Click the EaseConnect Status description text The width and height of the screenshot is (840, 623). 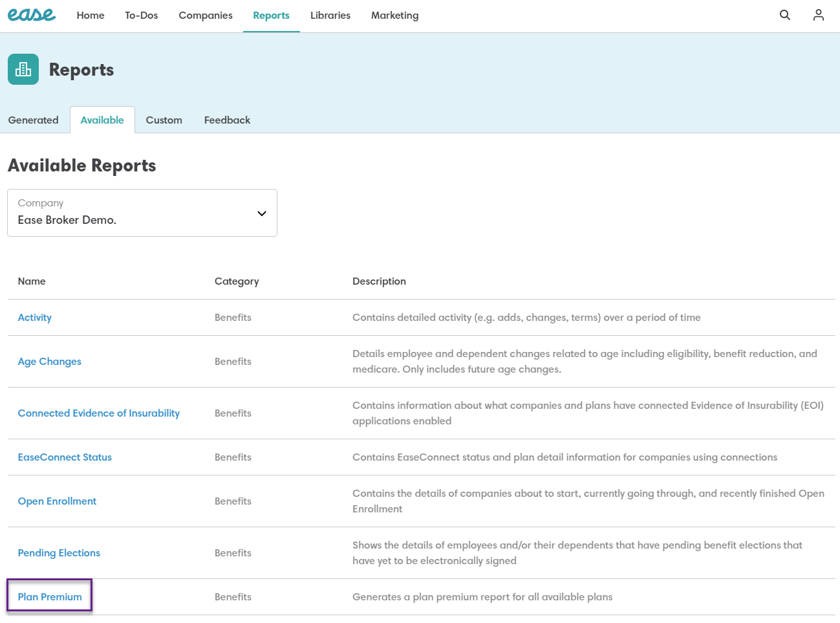click(x=565, y=457)
